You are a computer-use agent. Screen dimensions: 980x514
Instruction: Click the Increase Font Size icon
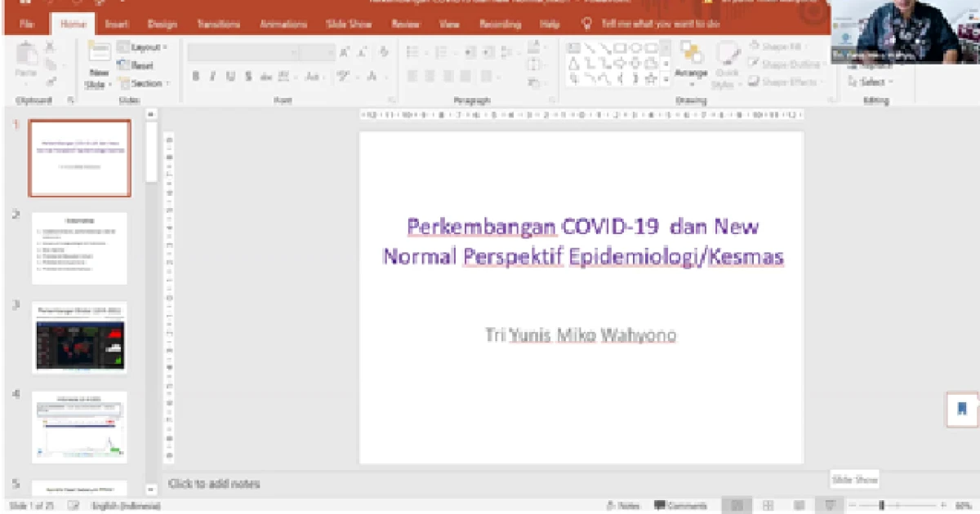click(x=345, y=52)
